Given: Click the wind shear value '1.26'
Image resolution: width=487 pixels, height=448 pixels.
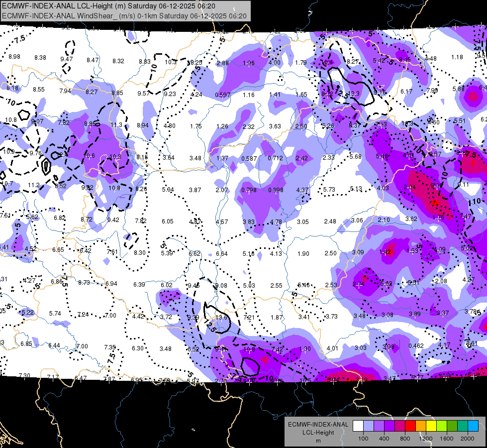Looking at the screenshot, I should coord(222,126).
